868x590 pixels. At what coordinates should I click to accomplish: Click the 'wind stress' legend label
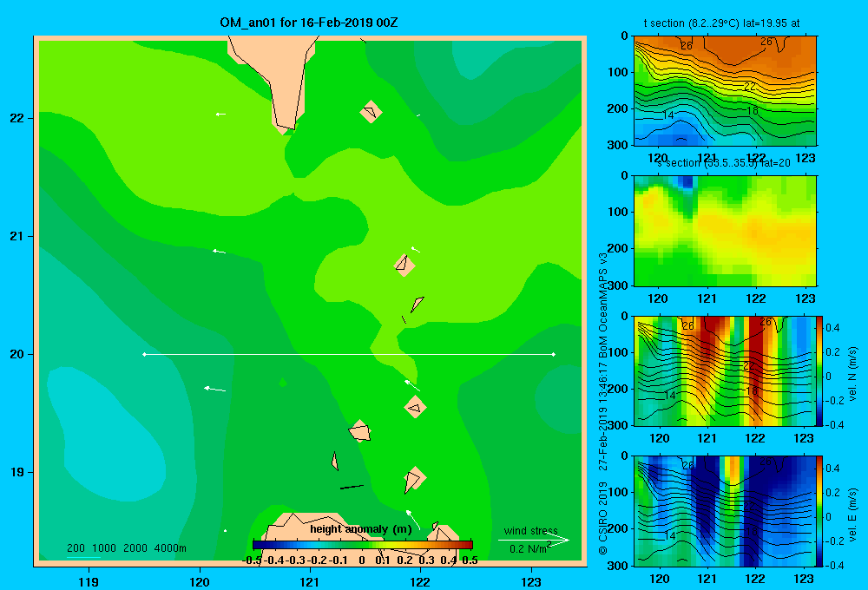pyautogui.click(x=530, y=530)
